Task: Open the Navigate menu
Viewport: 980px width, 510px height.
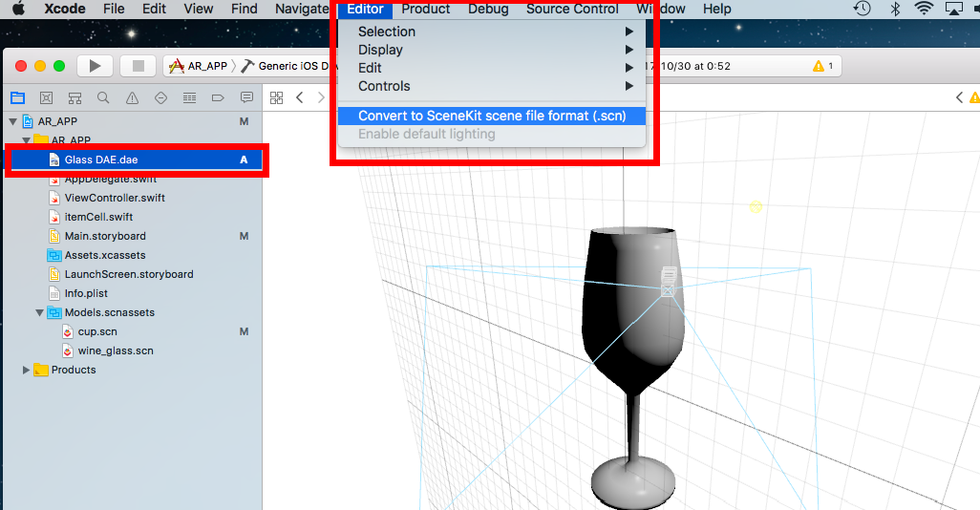Action: pyautogui.click(x=302, y=9)
